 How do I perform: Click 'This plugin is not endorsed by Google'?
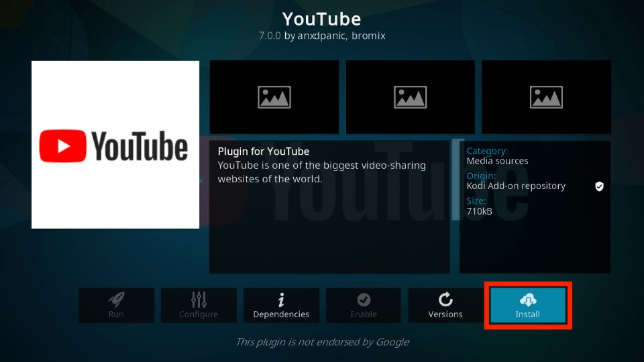click(x=323, y=342)
